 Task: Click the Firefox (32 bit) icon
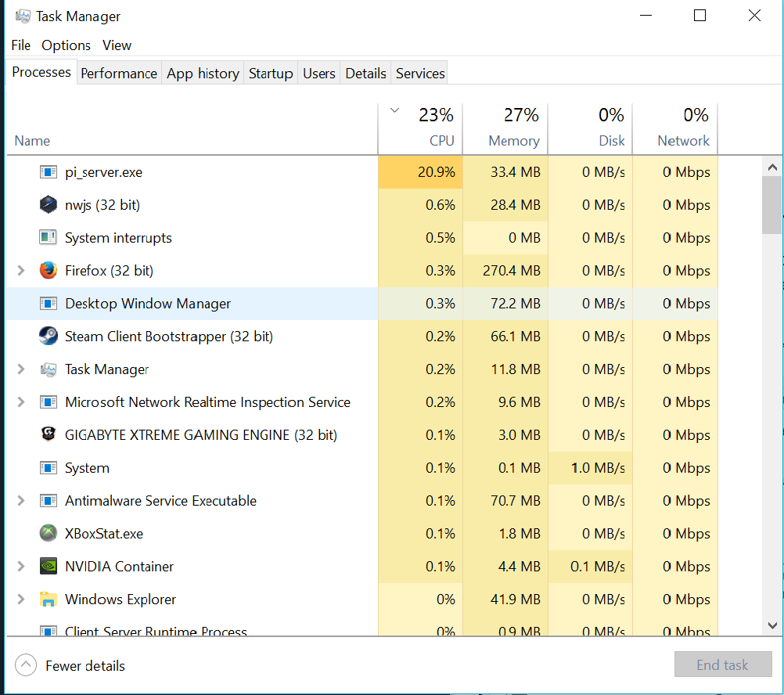tap(48, 271)
